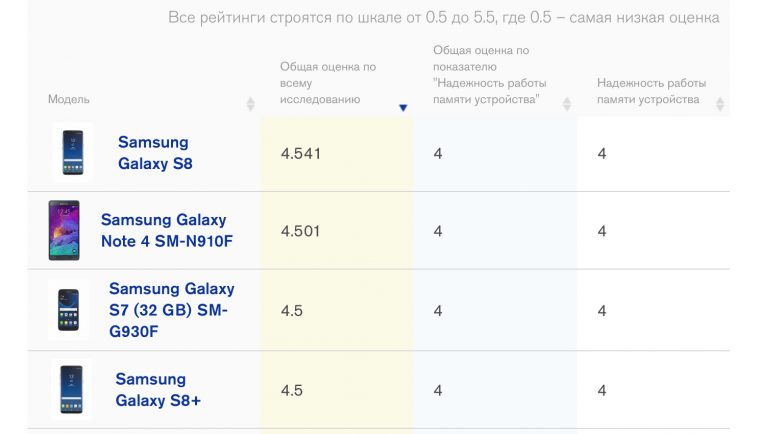This screenshot has height=434, width=760.
Task: Select the Galaxy S8+ phone thumbnail
Action: 71,389
